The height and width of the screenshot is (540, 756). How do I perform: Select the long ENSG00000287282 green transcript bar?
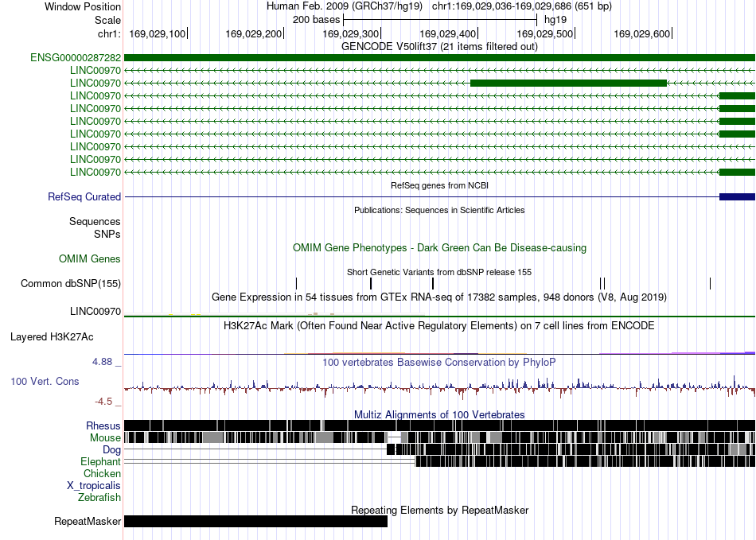pyautogui.click(x=440, y=58)
